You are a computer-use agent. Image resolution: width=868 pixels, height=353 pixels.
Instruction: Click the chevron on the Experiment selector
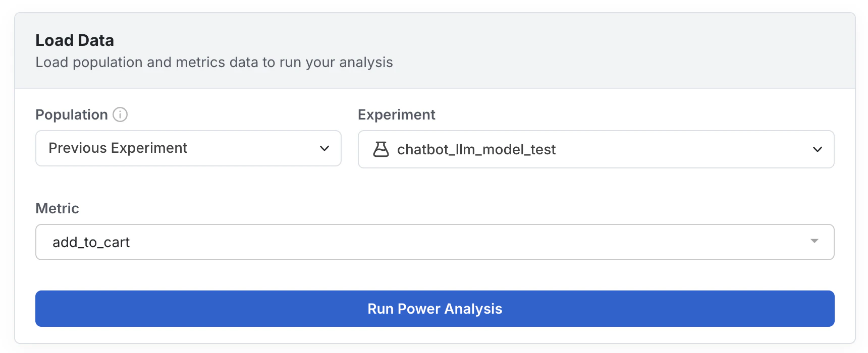pyautogui.click(x=818, y=149)
